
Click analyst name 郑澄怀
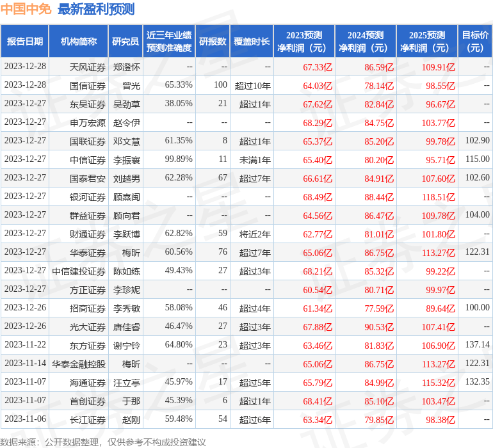126,67
